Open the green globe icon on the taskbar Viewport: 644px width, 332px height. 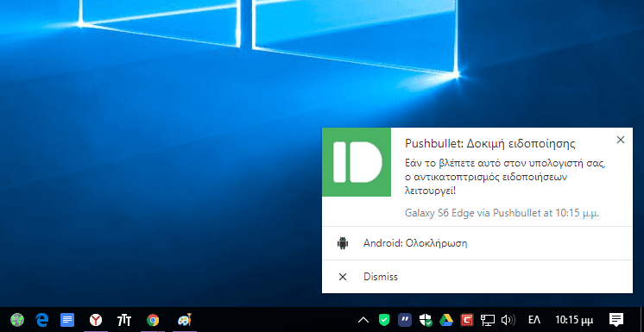click(17, 320)
